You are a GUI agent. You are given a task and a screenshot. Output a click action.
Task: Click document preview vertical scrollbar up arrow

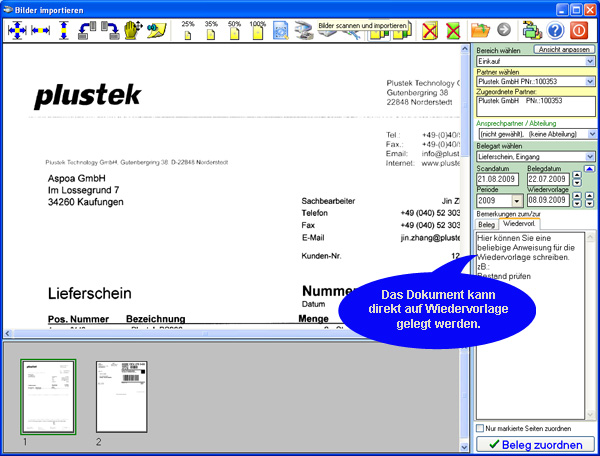465,49
